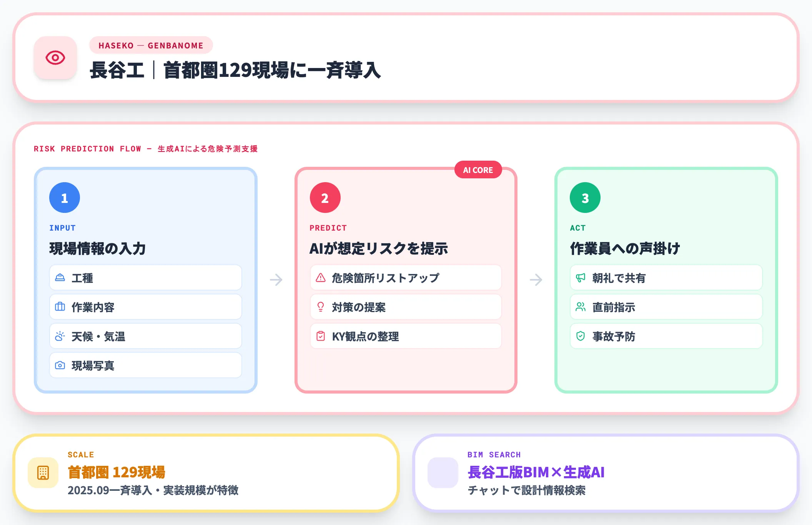Image resolution: width=812 pixels, height=525 pixels.
Task: Click the heading AIが想定リスクを提示
Action: click(379, 248)
